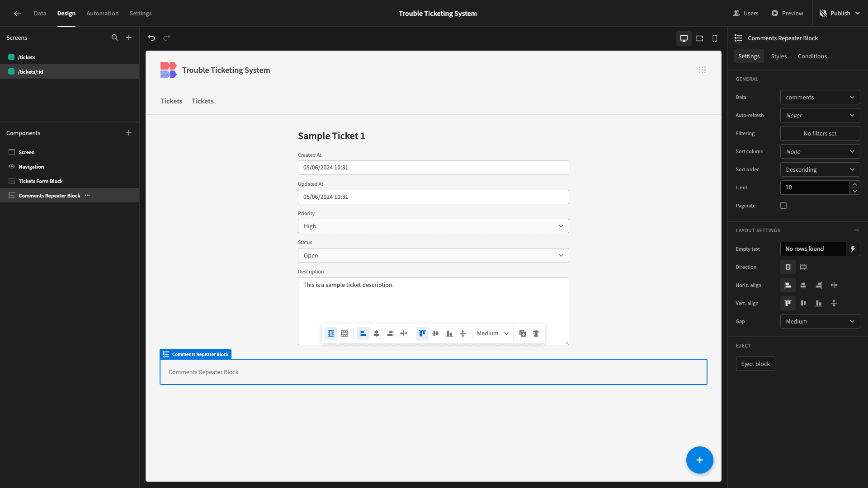Collapse the Layout Settings section
This screenshot has height=488, width=868.
pyautogui.click(x=856, y=230)
